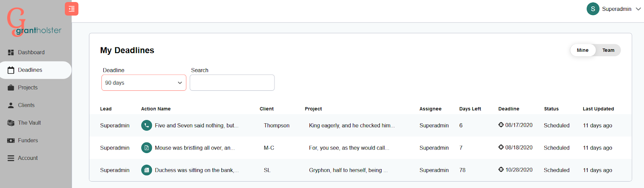Collapse the sidebar with the red menu icon
The height and width of the screenshot is (188, 644).
(x=72, y=9)
